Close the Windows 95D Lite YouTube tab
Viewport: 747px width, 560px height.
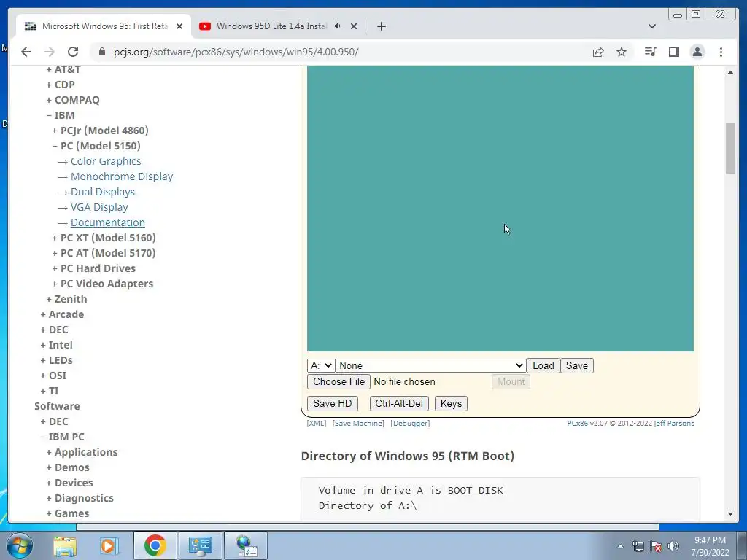[354, 26]
